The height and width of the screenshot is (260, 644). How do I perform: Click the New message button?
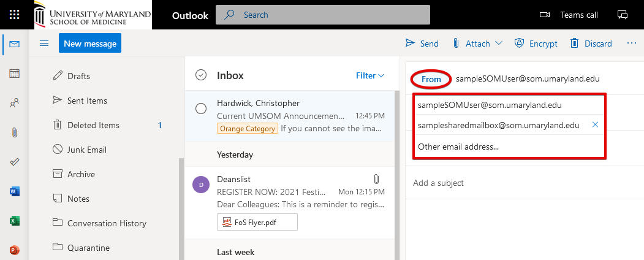pyautogui.click(x=90, y=44)
